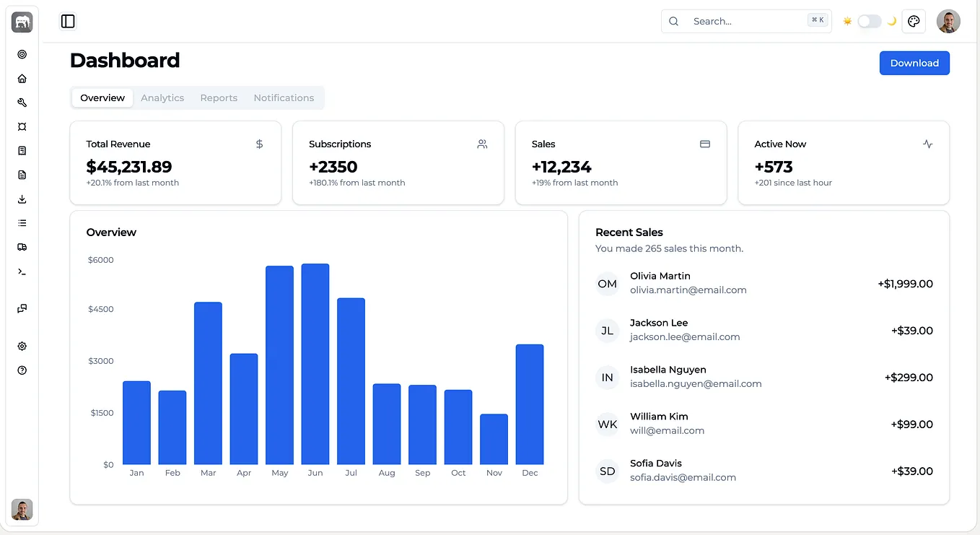The height and width of the screenshot is (535, 980).
Task: Open the theme palette icon
Action: [x=914, y=22]
